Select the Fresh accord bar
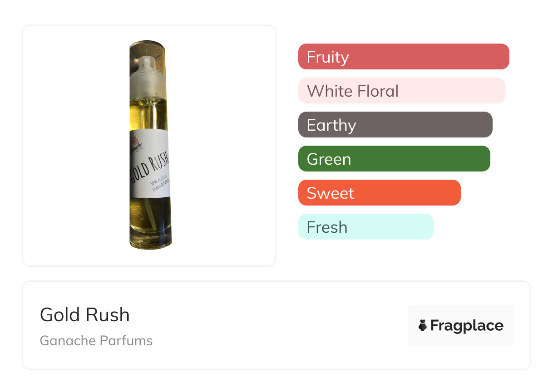The image size is (553, 392). pos(366,227)
